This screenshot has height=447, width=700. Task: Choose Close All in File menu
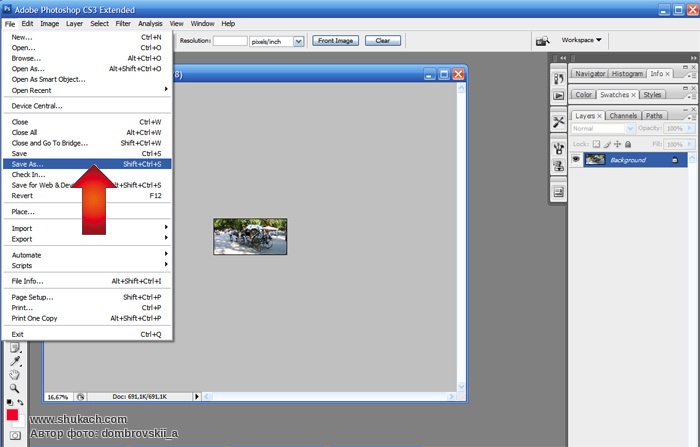pos(87,132)
